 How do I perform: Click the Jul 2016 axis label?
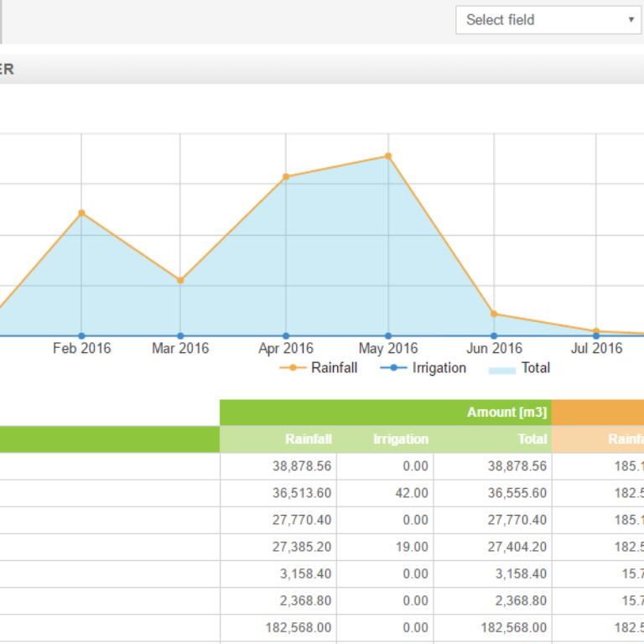tap(596, 348)
